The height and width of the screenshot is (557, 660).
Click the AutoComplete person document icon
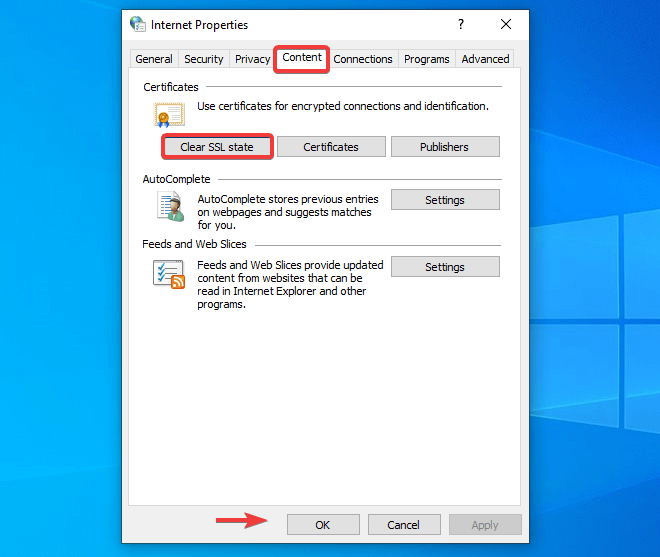170,206
